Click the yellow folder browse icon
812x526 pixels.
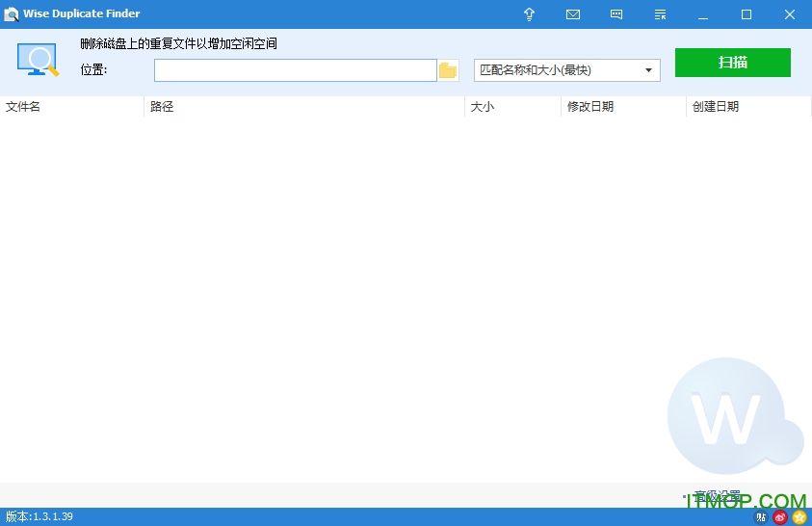(x=448, y=70)
